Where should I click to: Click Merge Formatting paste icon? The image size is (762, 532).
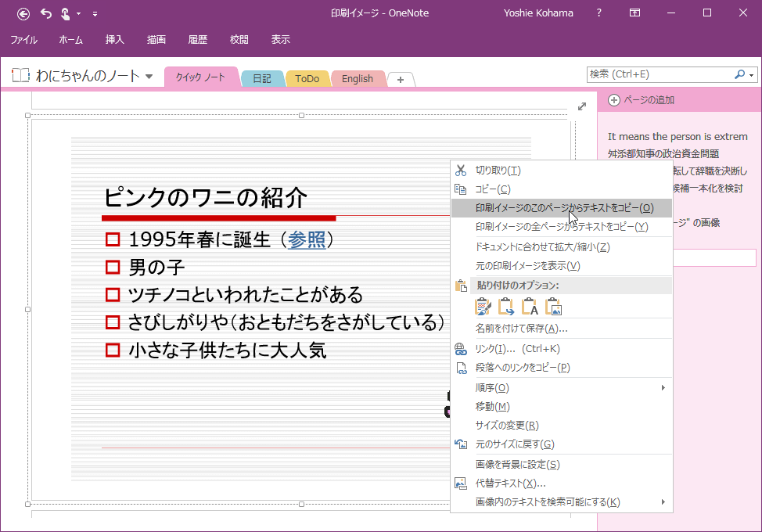tap(506, 307)
